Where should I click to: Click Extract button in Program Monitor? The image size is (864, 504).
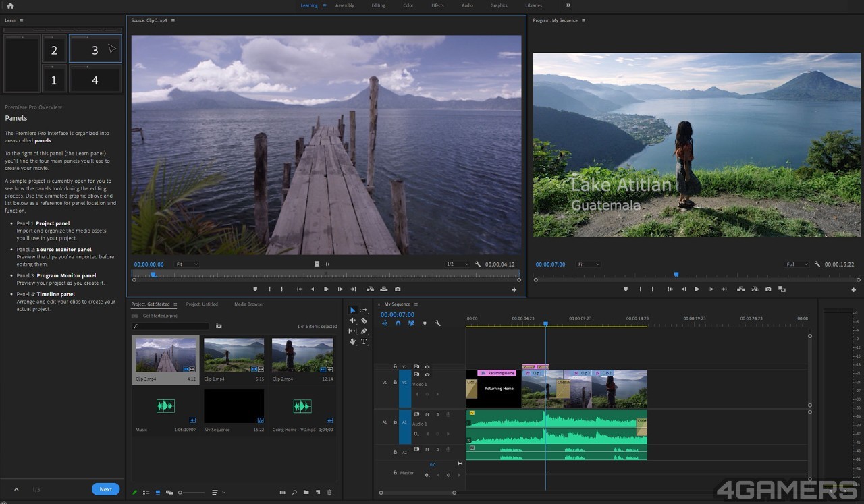(x=755, y=289)
